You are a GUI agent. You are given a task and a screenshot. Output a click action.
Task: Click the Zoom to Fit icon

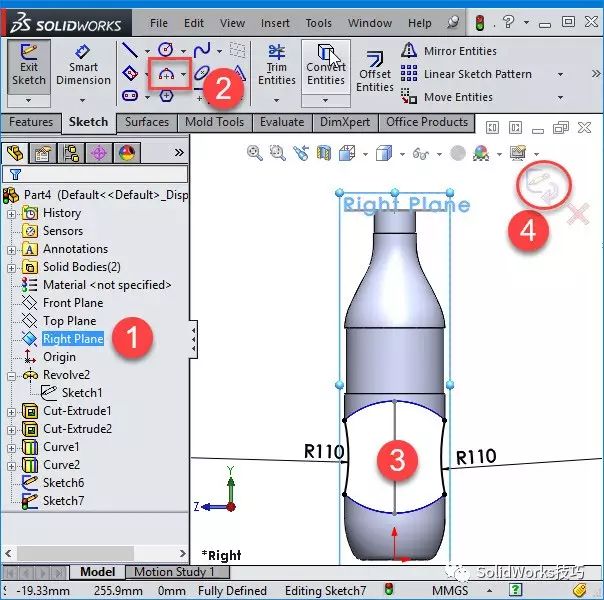(x=255, y=153)
